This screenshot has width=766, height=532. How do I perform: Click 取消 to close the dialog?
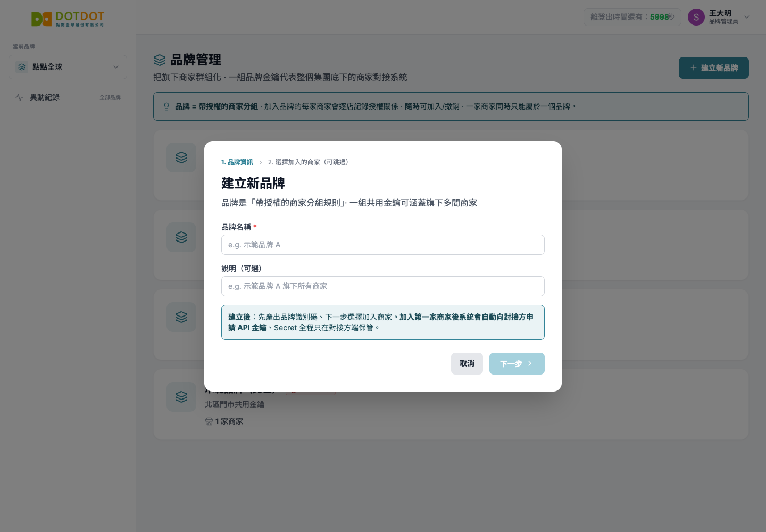(467, 363)
